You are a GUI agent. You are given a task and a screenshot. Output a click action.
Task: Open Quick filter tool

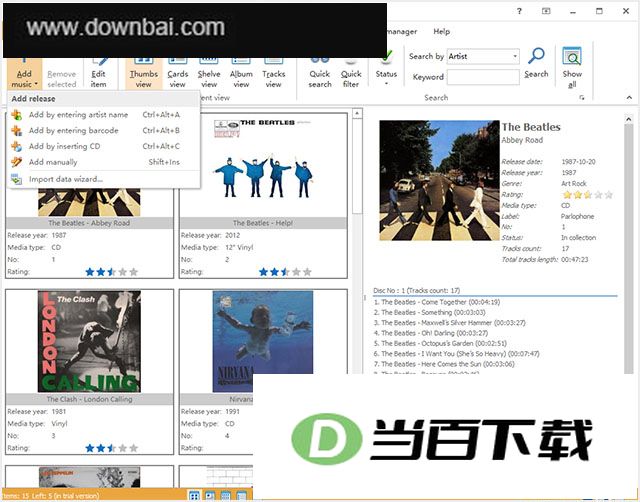(351, 73)
